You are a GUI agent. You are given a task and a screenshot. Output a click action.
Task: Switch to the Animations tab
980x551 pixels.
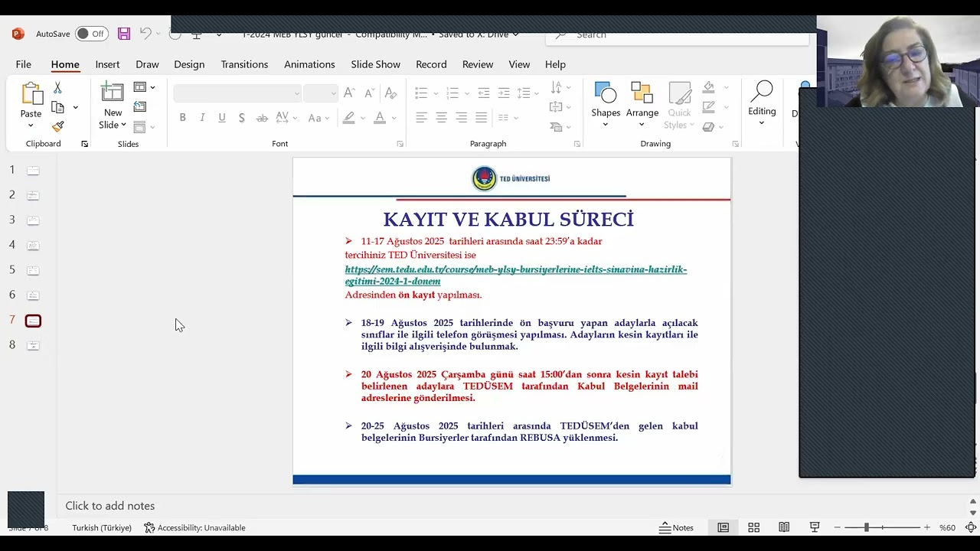309,64
